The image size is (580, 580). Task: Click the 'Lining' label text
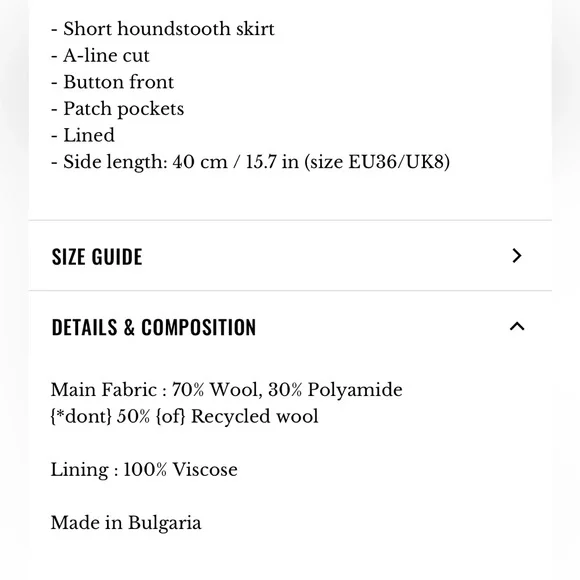coord(80,470)
